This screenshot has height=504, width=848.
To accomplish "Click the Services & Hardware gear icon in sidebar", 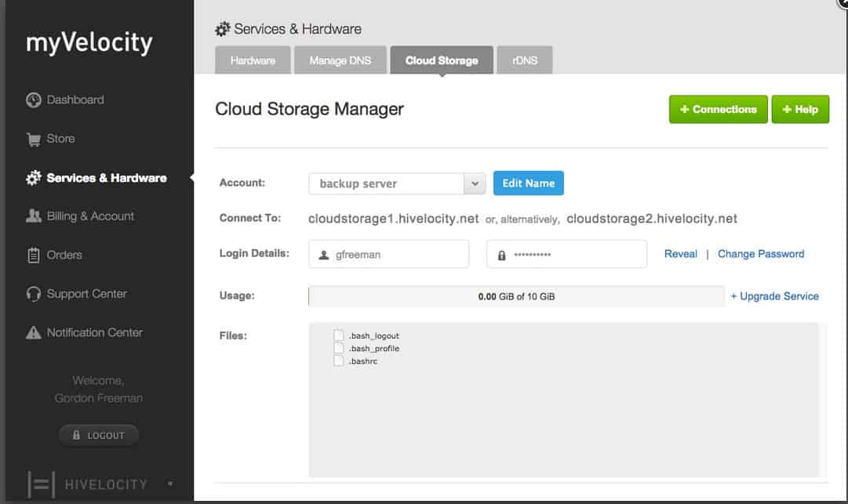I will pyautogui.click(x=34, y=178).
